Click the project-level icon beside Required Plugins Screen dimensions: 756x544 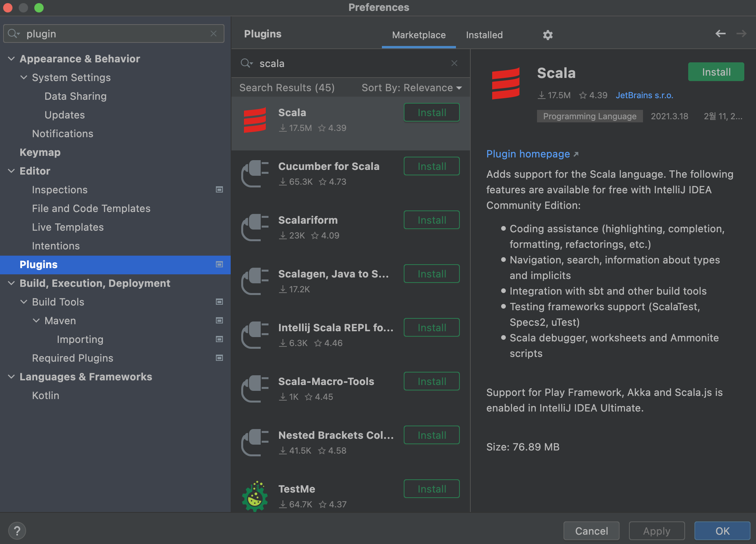click(219, 358)
